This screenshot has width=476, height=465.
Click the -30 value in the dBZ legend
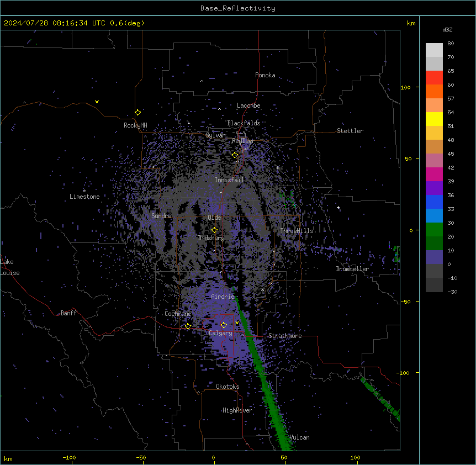coord(452,292)
